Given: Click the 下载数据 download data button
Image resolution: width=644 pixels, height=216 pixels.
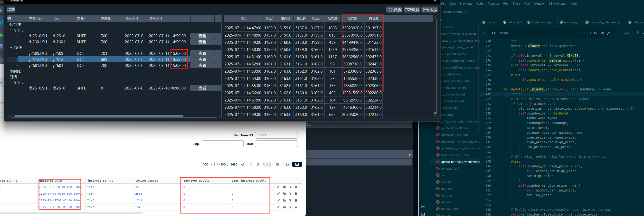Looking at the screenshot, I should 429,10.
